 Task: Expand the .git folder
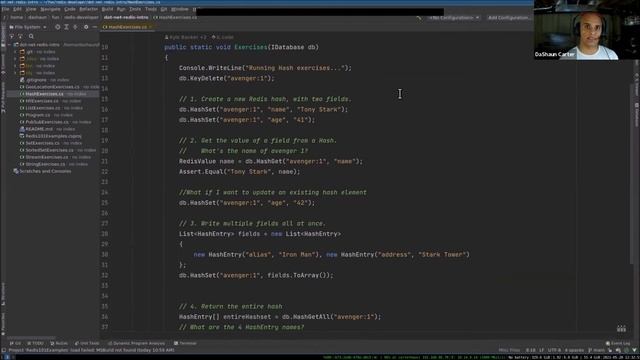pyautogui.click(x=16, y=52)
